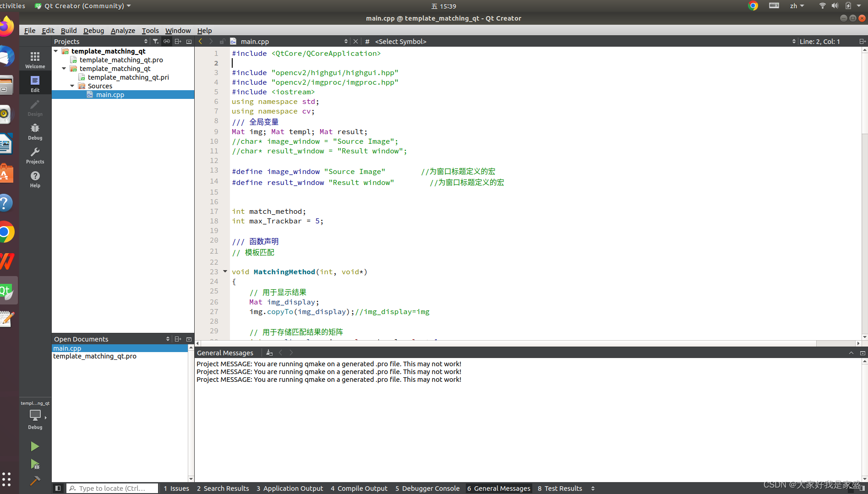The height and width of the screenshot is (494, 868).
Task: Toggle file write-lock icon
Action: (x=222, y=41)
